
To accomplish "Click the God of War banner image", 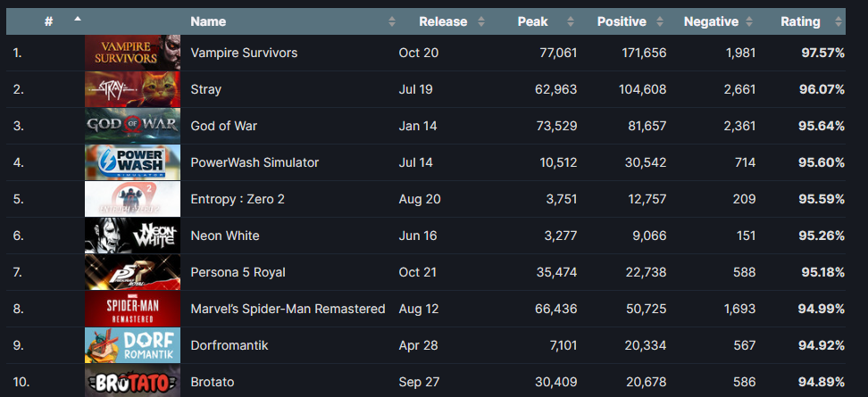I will tap(132, 126).
